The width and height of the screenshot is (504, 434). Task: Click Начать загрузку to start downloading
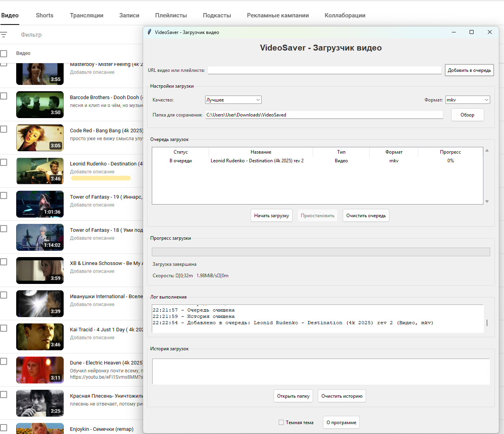tap(272, 216)
